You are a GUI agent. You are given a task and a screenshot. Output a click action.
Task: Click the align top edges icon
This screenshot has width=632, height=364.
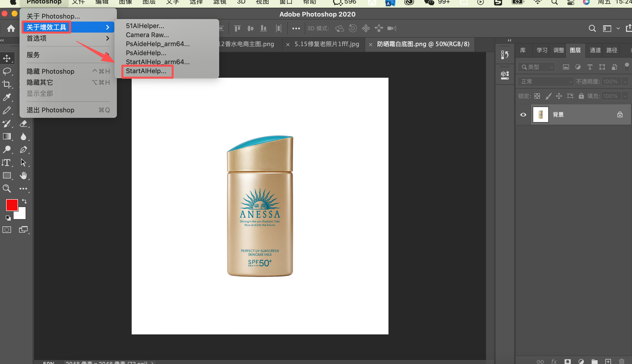tap(237, 28)
